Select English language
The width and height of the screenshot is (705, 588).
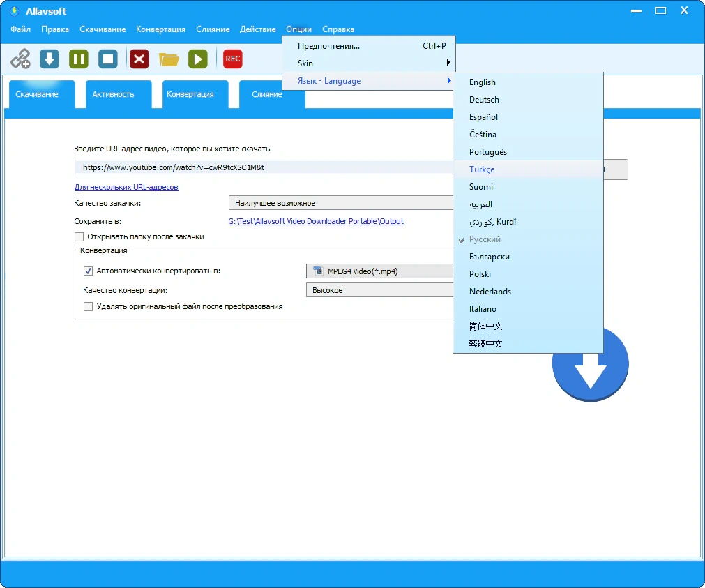pos(529,82)
